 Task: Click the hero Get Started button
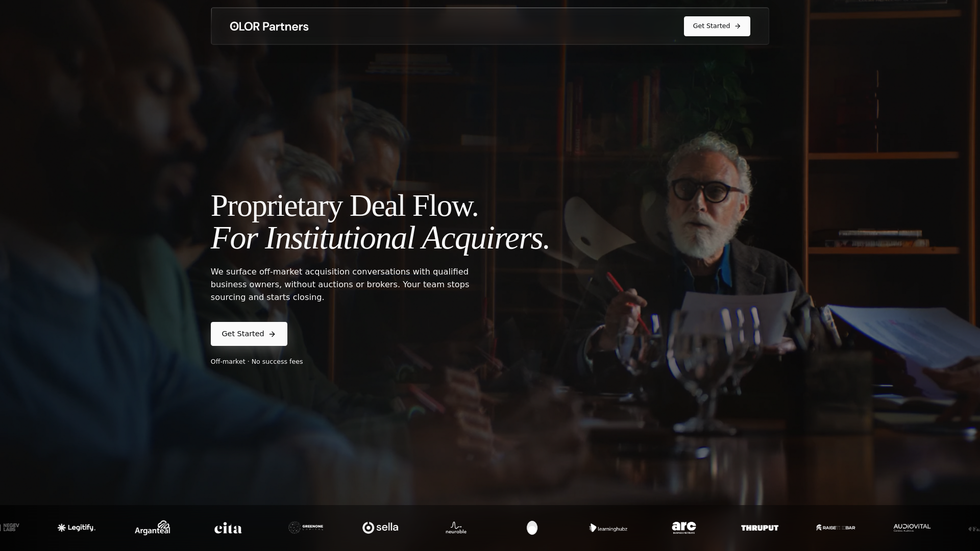tap(249, 334)
